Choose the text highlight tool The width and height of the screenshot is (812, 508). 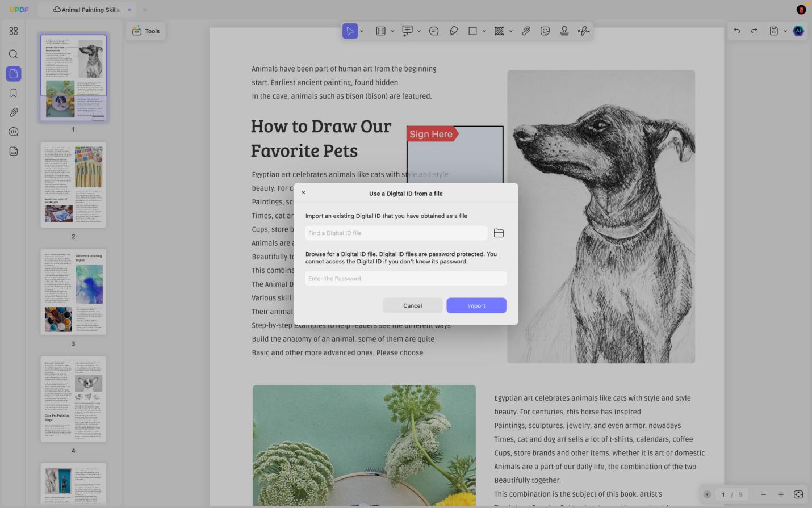click(x=380, y=31)
